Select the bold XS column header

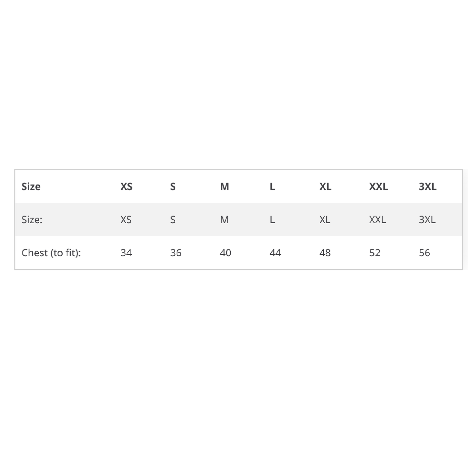point(126,186)
